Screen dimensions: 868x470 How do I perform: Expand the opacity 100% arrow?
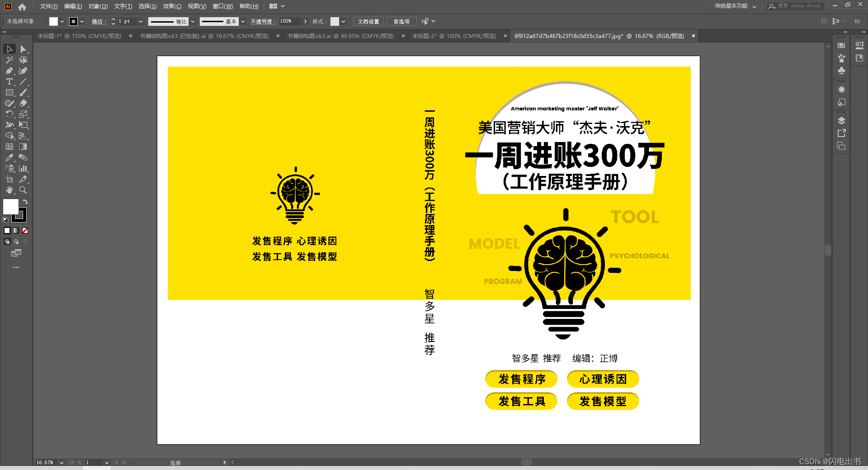306,21
